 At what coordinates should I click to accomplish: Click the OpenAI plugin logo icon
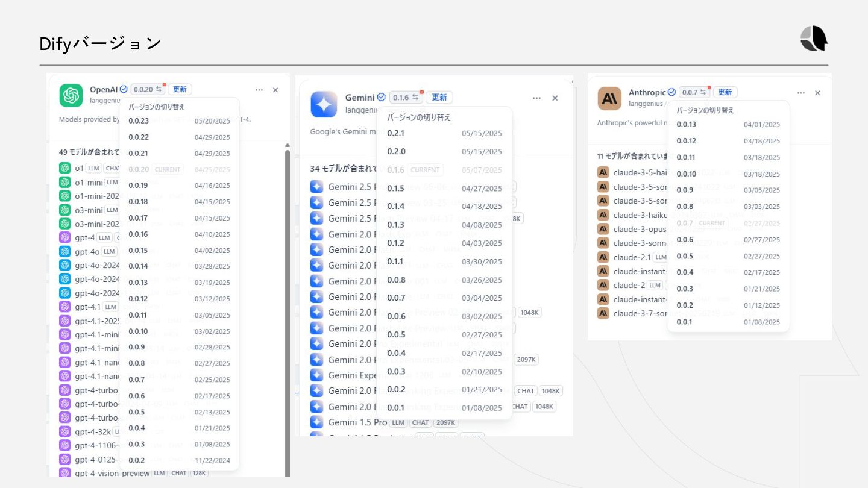(71, 95)
